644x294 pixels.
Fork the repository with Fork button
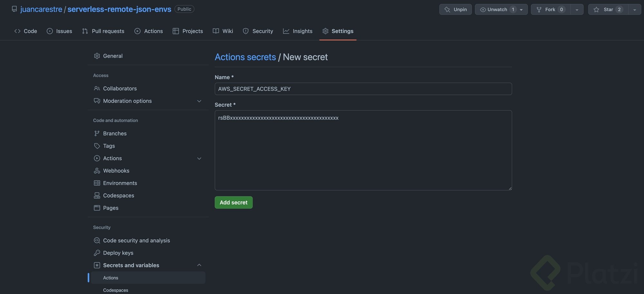pos(551,9)
